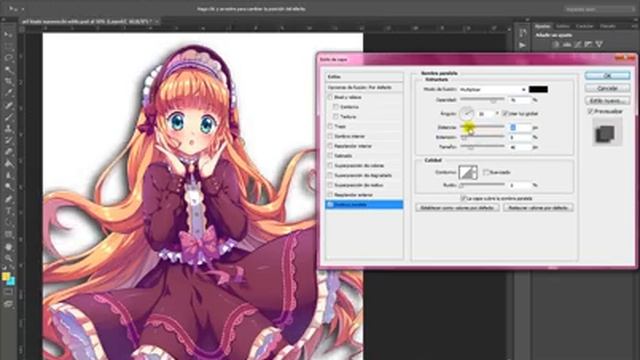Select the Dodge tool

[x=8, y=187]
